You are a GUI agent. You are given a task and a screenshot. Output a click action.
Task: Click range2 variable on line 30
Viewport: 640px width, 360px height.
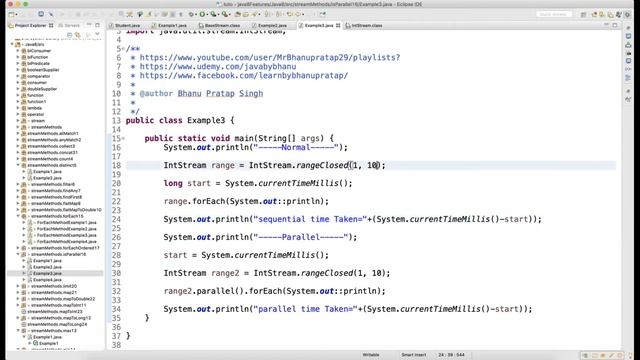(x=225, y=273)
